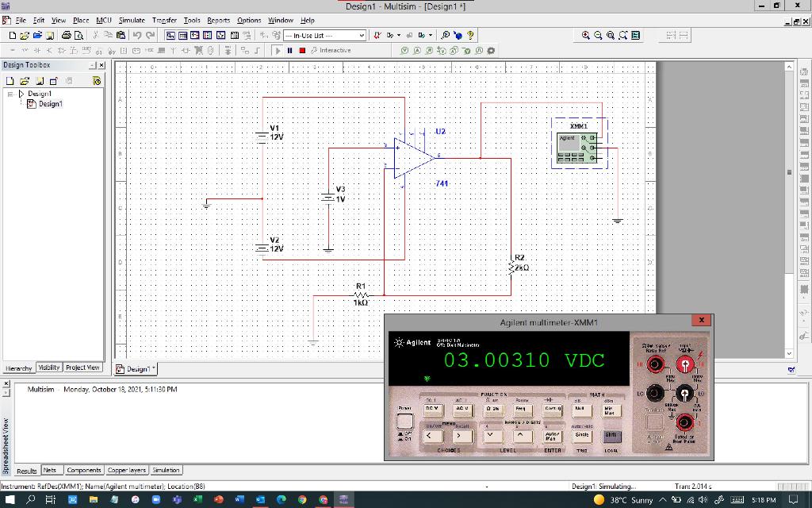Print the schematic with the printer icon
This screenshot has width=812, height=508.
coord(68,35)
